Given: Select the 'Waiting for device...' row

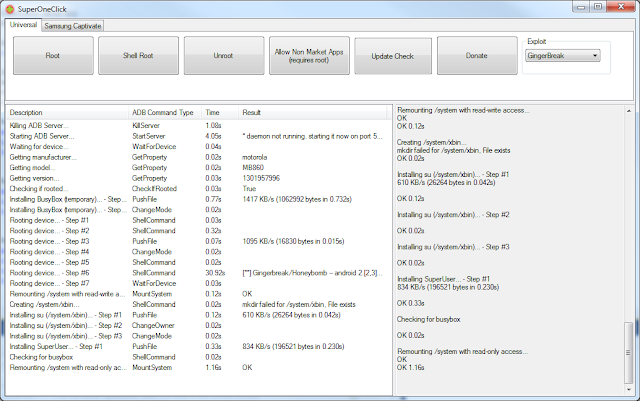Looking at the screenshot, I should tap(197, 147).
